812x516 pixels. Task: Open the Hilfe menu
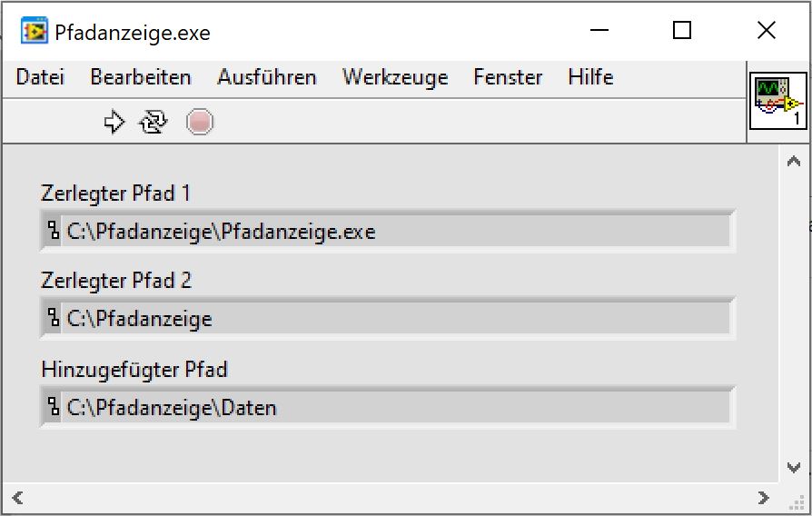tap(590, 77)
